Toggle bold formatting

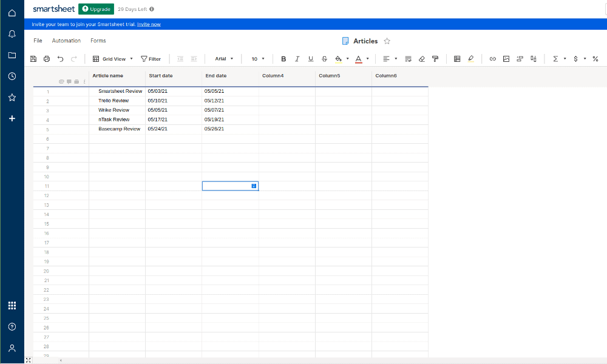(x=283, y=59)
